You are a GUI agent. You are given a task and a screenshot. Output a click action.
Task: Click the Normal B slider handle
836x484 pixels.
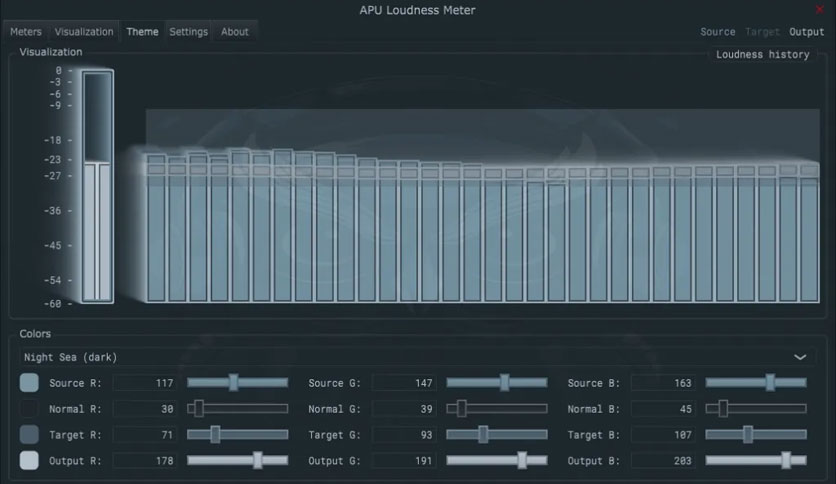[723, 408]
